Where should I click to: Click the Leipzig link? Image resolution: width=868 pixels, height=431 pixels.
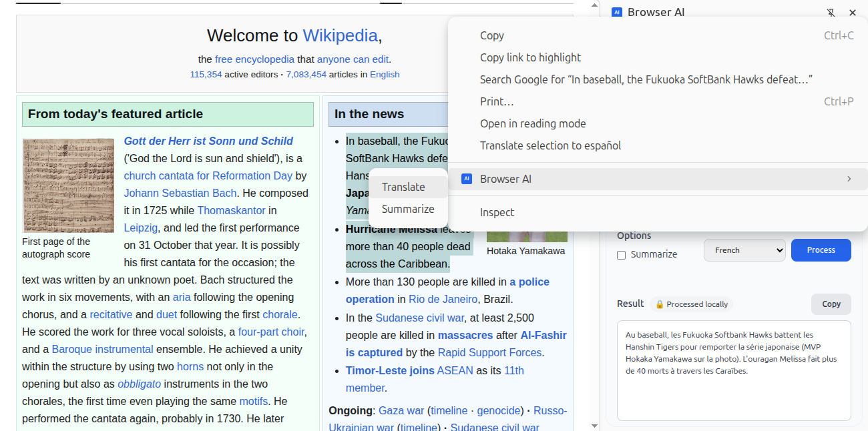(x=141, y=228)
